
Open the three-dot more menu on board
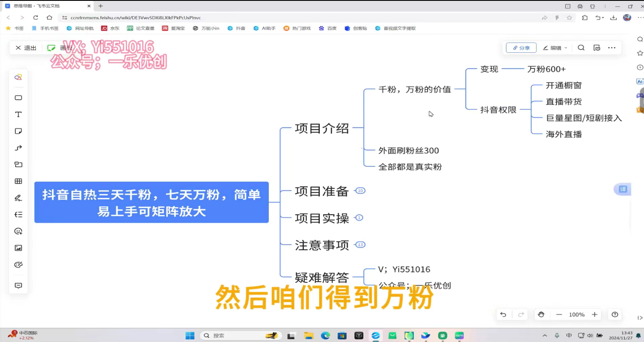pos(612,48)
